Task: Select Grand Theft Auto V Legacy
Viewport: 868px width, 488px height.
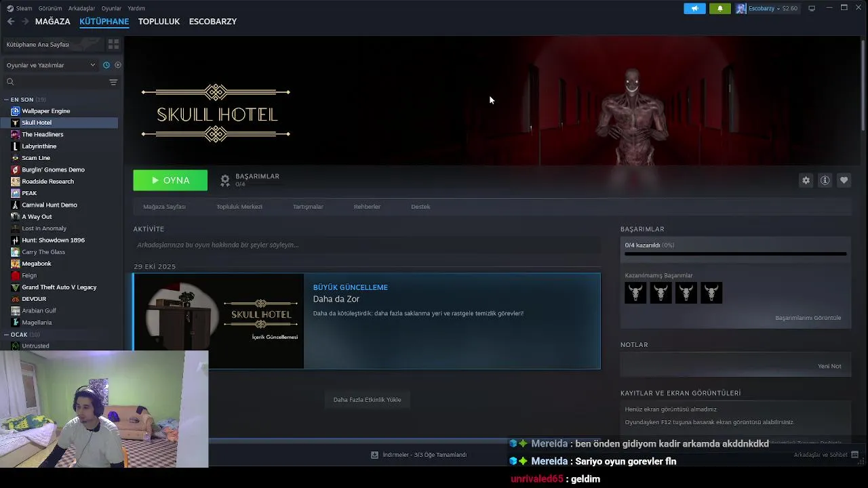Action: coord(59,287)
